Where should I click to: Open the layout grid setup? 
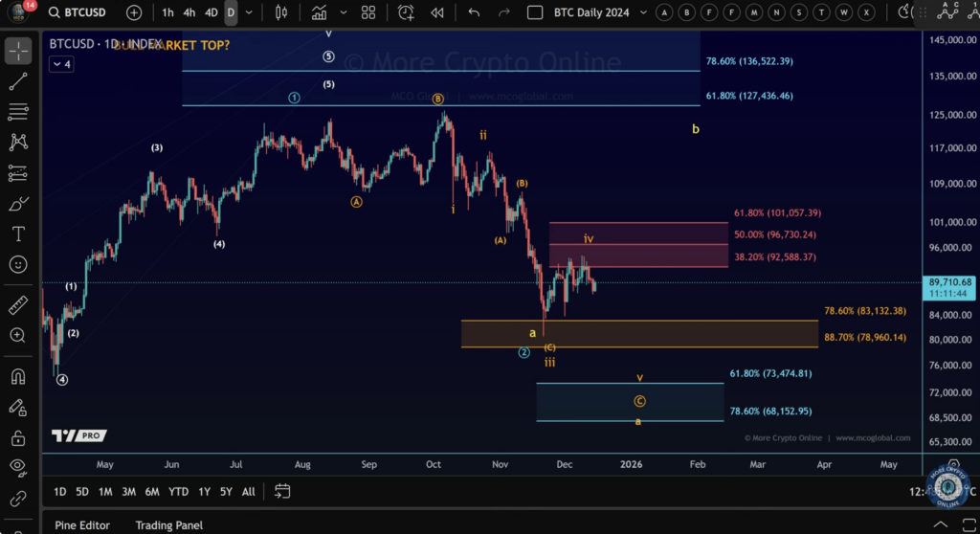tap(368, 12)
